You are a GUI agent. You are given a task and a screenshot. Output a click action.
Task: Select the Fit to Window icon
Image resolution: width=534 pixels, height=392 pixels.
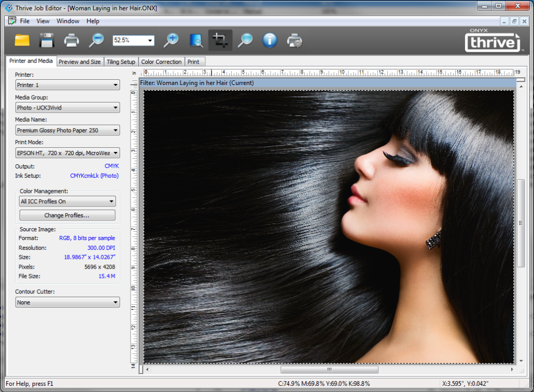(195, 40)
